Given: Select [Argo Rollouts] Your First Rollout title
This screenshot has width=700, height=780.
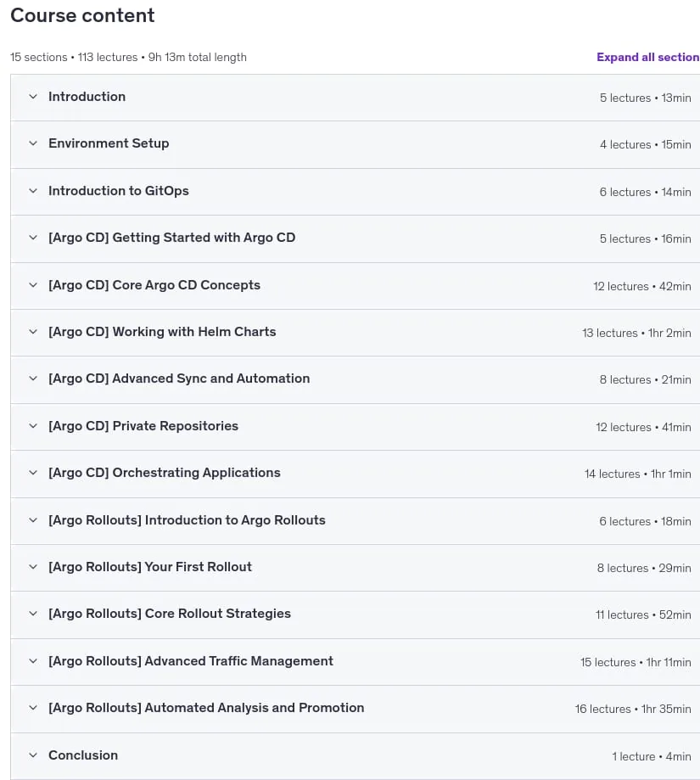Looking at the screenshot, I should tap(150, 567).
